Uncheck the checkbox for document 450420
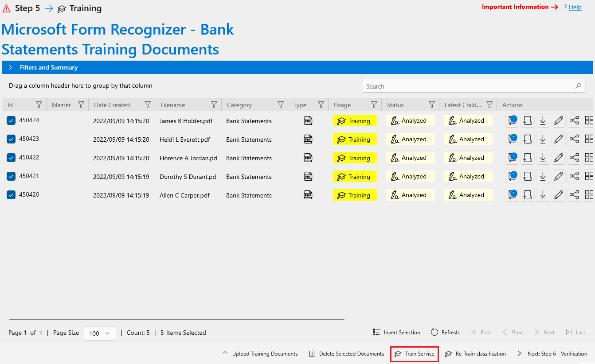 (x=11, y=195)
